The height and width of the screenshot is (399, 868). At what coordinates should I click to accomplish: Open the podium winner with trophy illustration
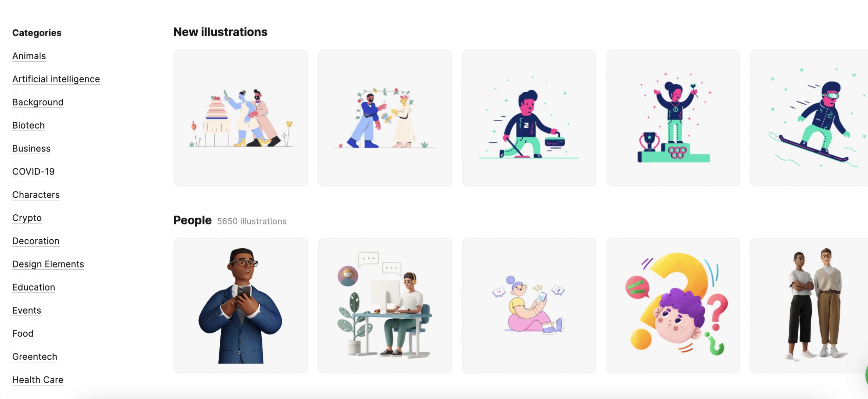pos(673,118)
